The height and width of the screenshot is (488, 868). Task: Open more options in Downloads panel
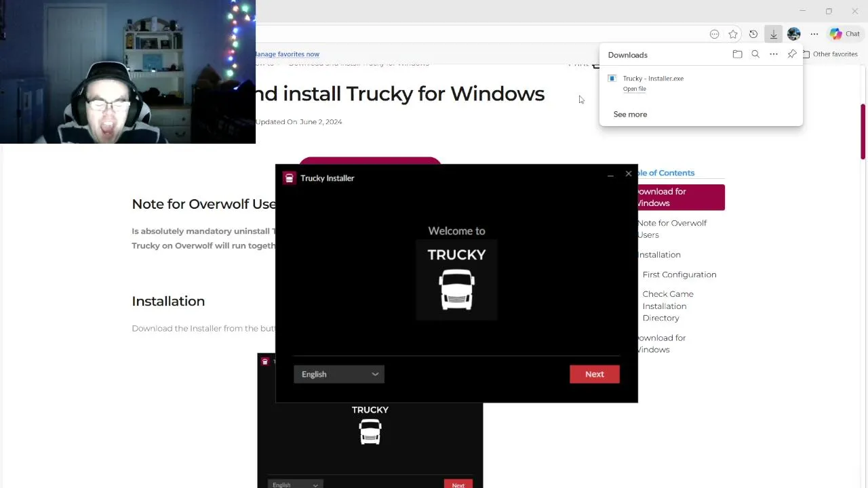774,54
